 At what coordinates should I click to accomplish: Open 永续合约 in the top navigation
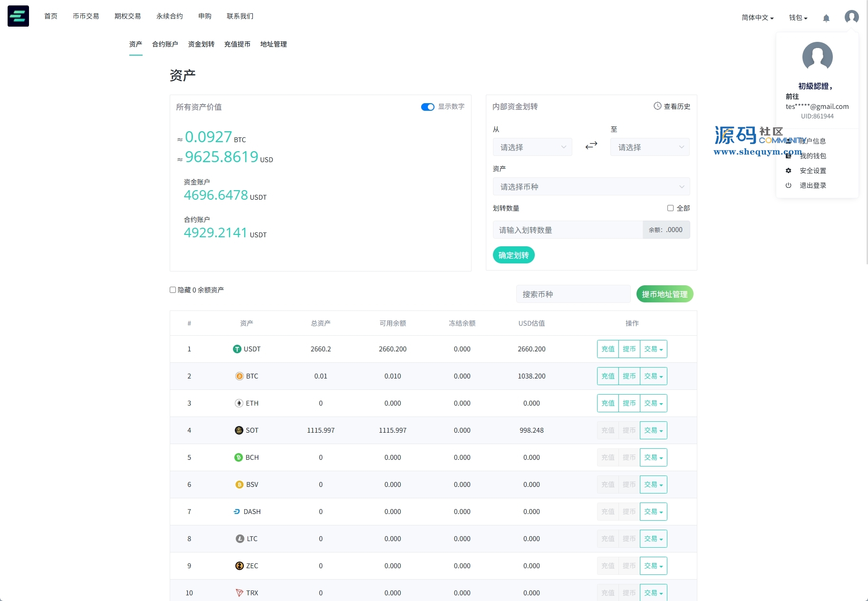point(169,16)
